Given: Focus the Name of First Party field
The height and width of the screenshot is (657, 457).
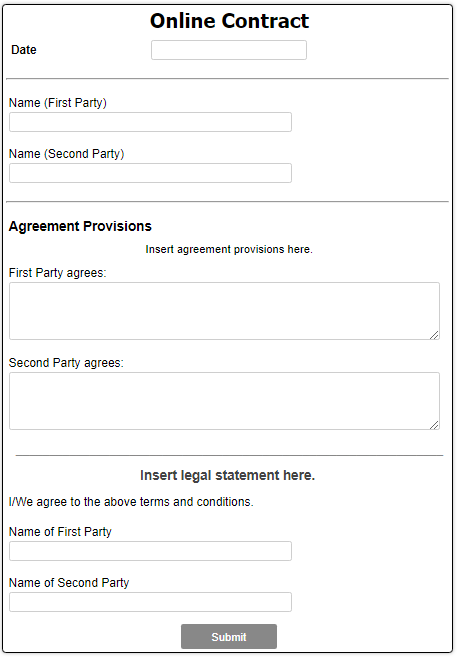Looking at the screenshot, I should click(x=150, y=551).
